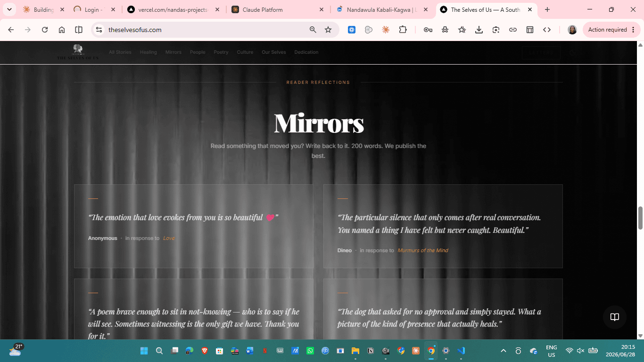Open the developer tools code brackets icon
This screenshot has width=644, height=362.
click(x=547, y=30)
